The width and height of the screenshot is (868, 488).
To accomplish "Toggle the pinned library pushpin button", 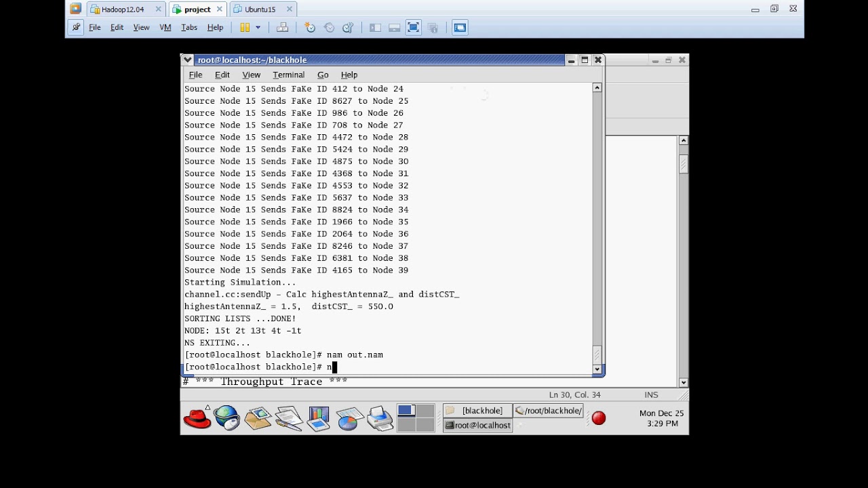I will pyautogui.click(x=76, y=28).
